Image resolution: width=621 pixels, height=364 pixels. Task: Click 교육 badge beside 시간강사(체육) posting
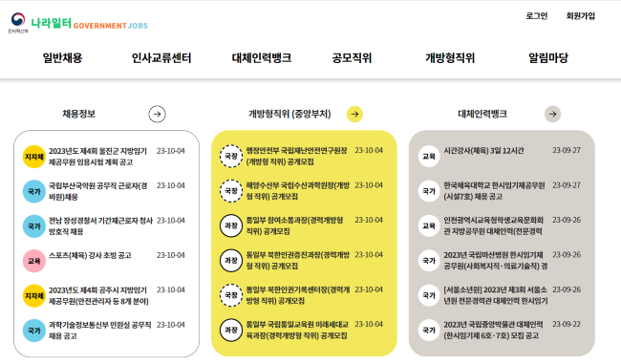pos(429,156)
